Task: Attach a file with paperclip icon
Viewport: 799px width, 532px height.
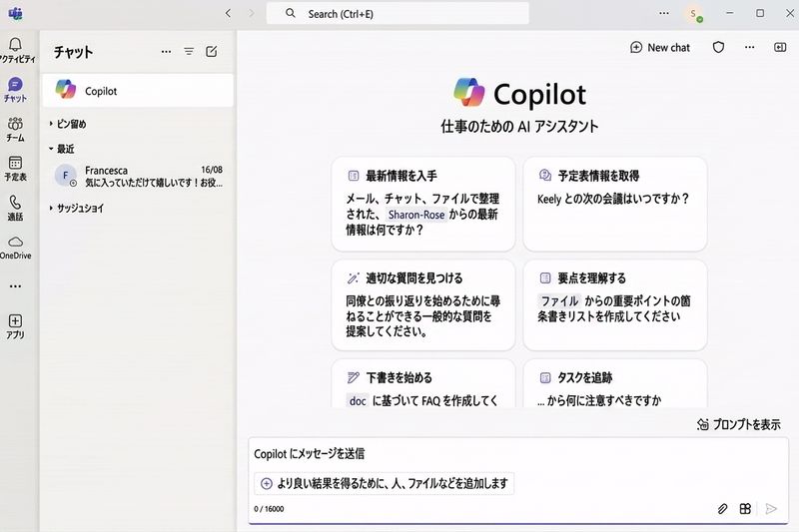Action: (722, 509)
